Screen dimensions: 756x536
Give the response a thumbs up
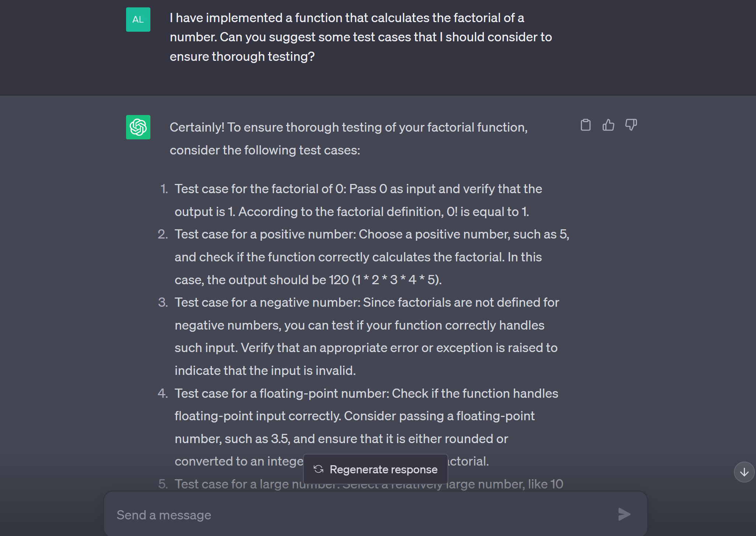(x=608, y=125)
